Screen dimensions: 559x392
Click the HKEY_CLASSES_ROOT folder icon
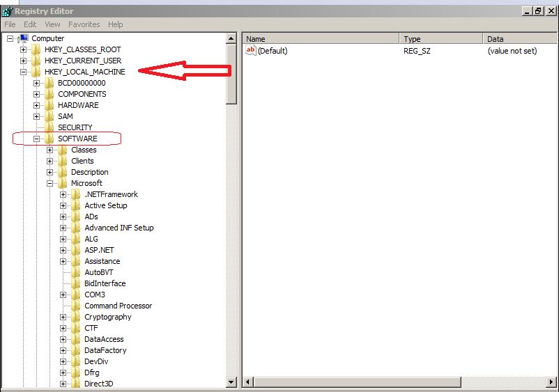point(36,49)
